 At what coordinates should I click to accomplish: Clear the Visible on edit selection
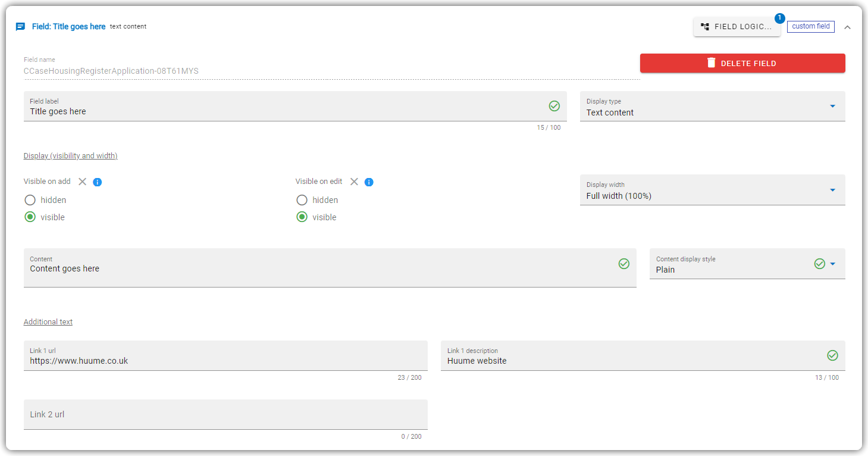[x=354, y=182]
